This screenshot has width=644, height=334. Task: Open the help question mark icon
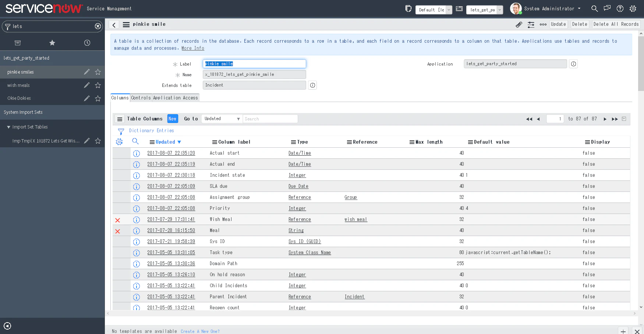(x=620, y=8)
